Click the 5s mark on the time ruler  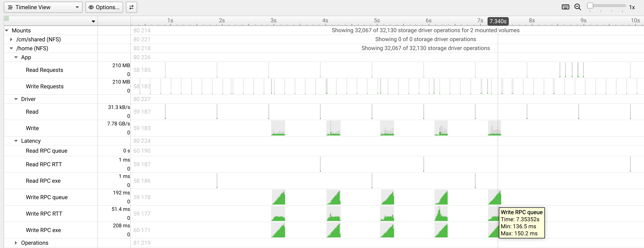(x=377, y=20)
